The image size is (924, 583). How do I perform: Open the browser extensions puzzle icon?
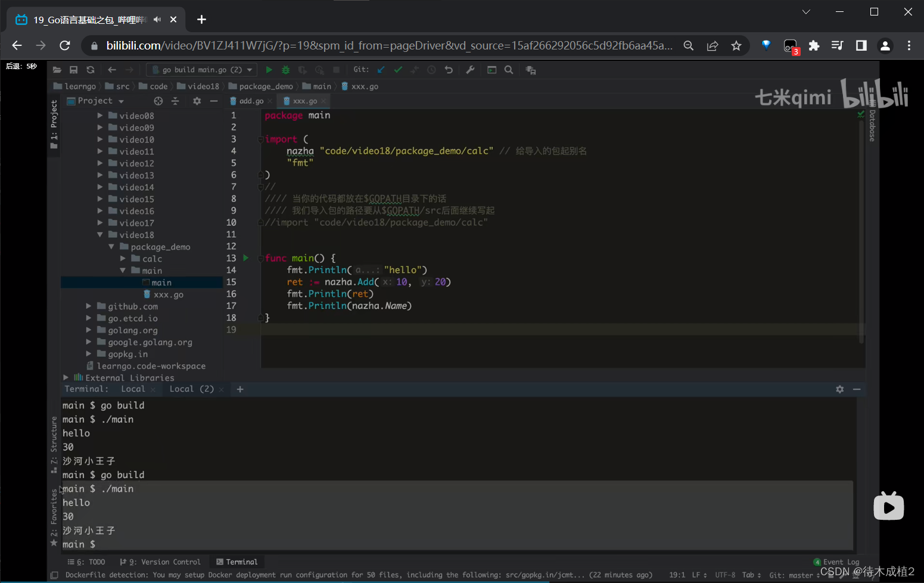click(x=814, y=46)
